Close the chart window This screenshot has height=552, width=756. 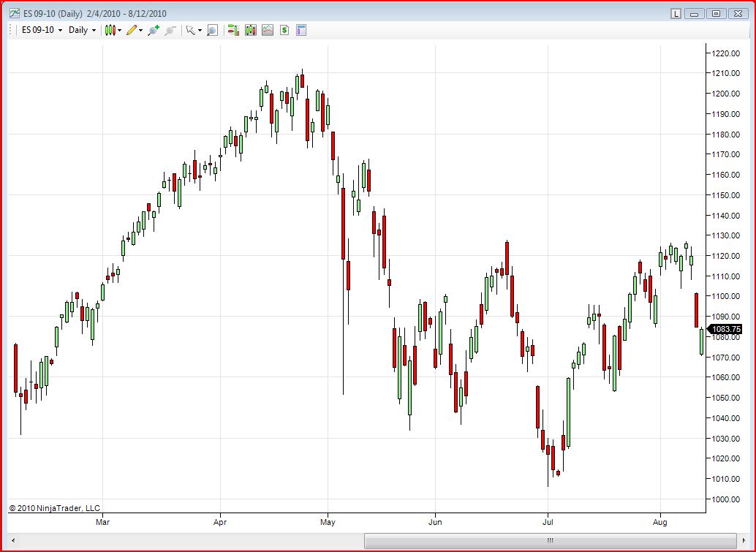pyautogui.click(x=738, y=13)
